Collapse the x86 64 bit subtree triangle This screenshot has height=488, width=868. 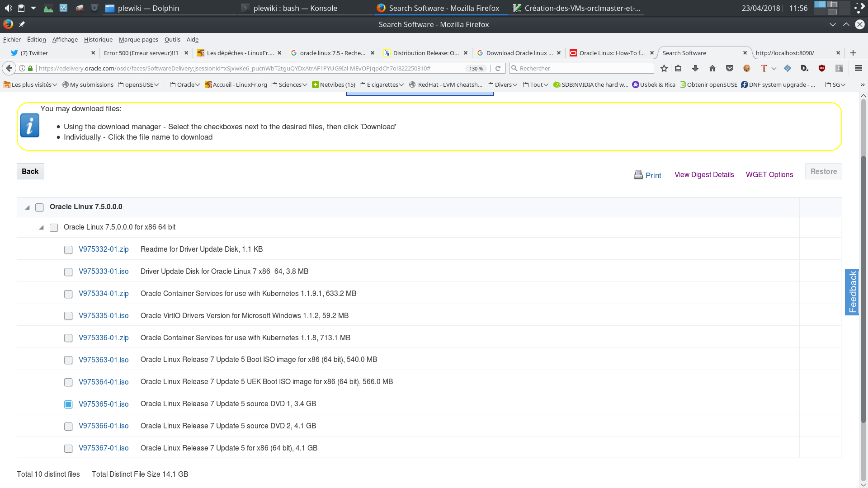click(41, 227)
